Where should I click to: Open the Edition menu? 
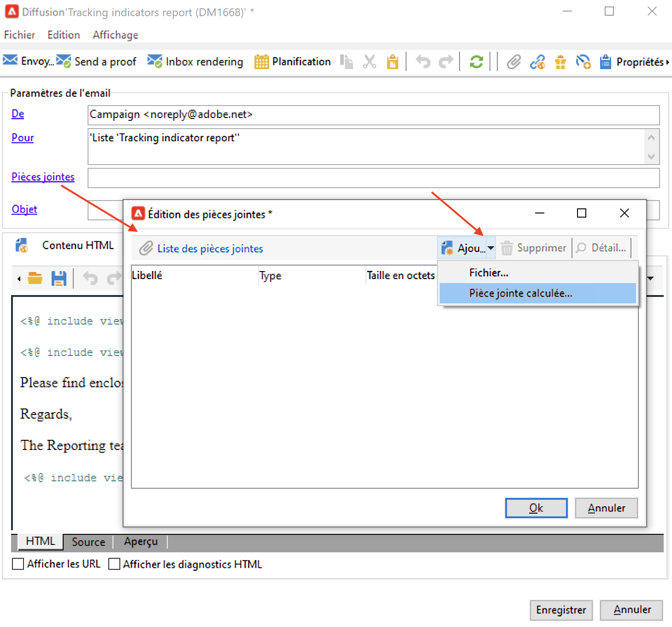coord(64,35)
